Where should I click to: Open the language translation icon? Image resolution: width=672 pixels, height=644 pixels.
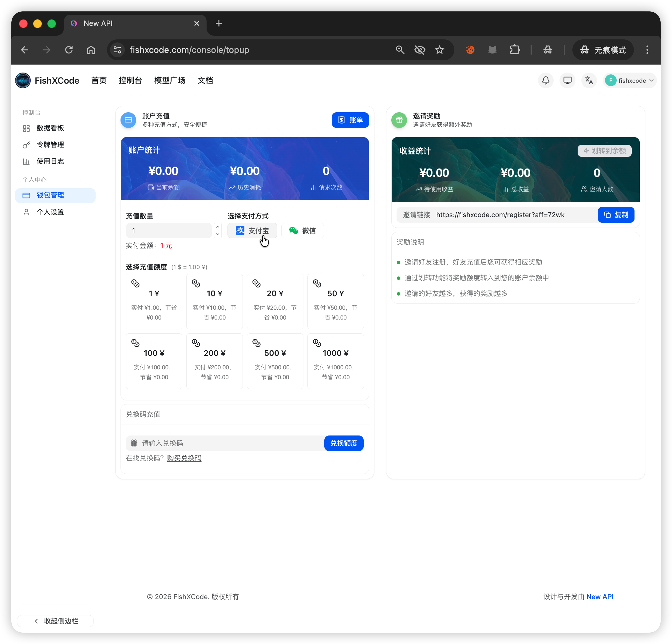(589, 81)
